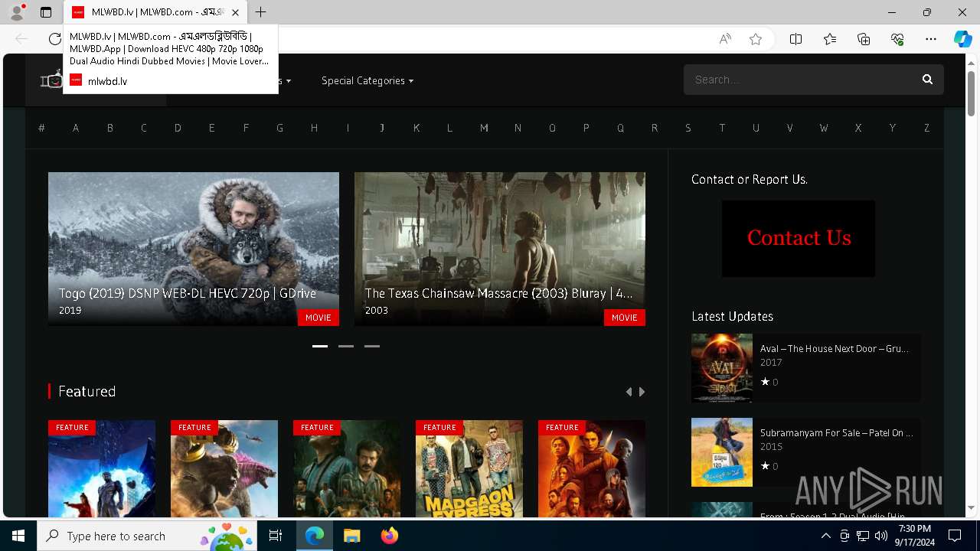Click MOVIE tag on Togo slide
980x551 pixels.
tap(318, 318)
